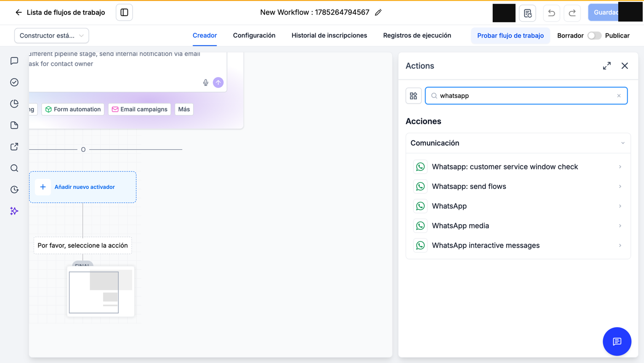Click Añadir nuevo activador

click(83, 187)
